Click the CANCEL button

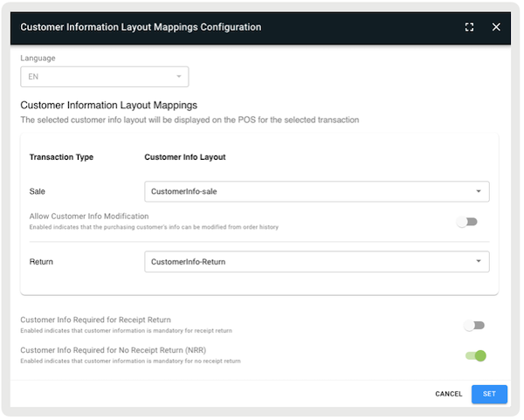pos(449,394)
